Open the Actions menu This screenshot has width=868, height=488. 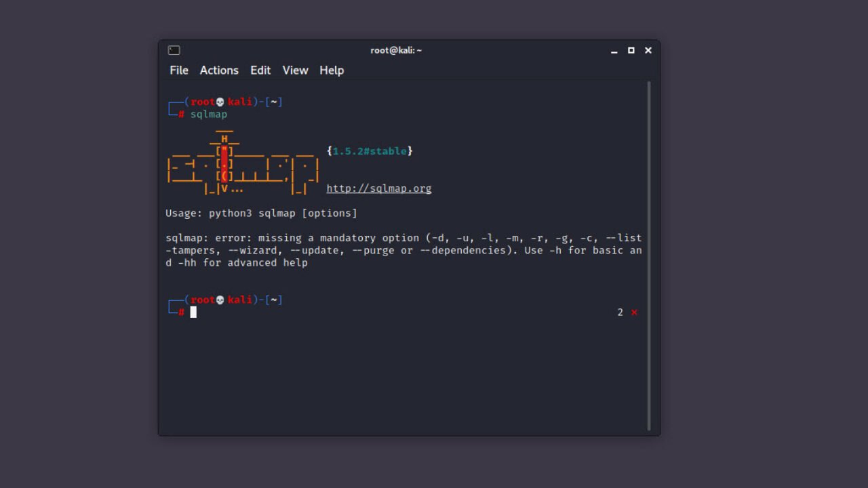click(x=219, y=70)
